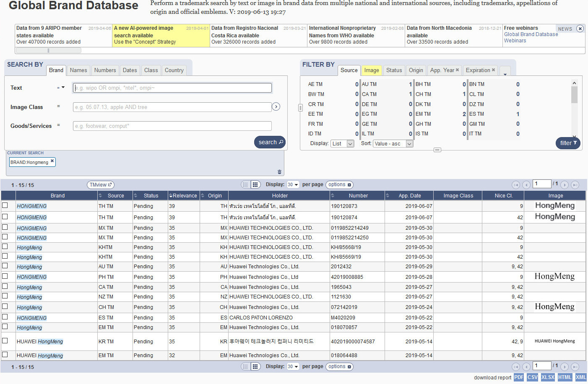Check the PH TM row numbered 42019008885

coord(5,276)
